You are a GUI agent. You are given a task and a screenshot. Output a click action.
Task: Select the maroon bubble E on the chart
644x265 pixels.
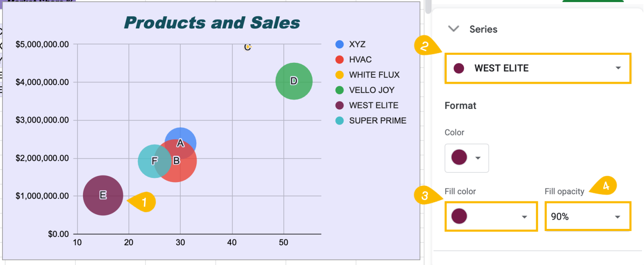point(103,195)
